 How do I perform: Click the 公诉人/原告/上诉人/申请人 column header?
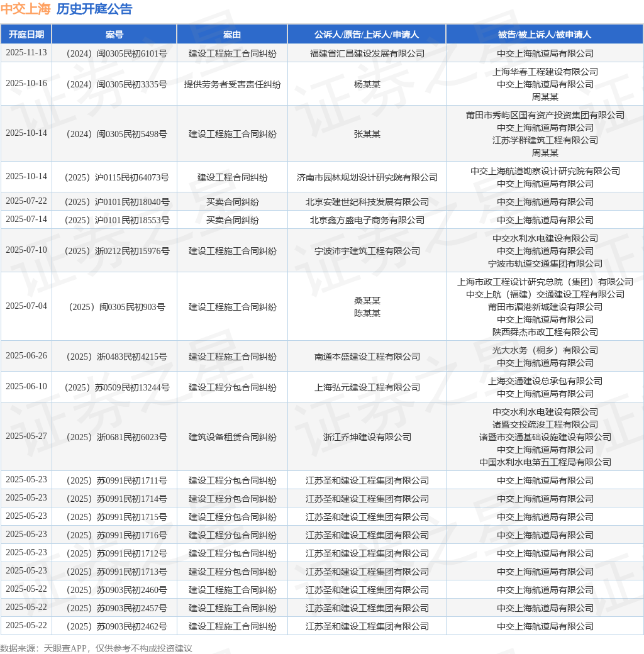click(367, 34)
